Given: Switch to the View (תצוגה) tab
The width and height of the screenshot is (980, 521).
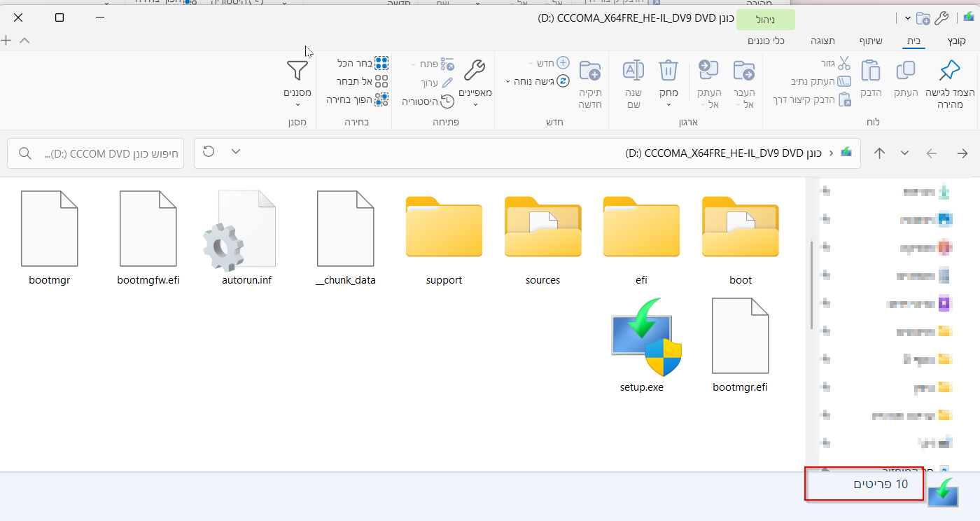Looking at the screenshot, I should point(823,41).
